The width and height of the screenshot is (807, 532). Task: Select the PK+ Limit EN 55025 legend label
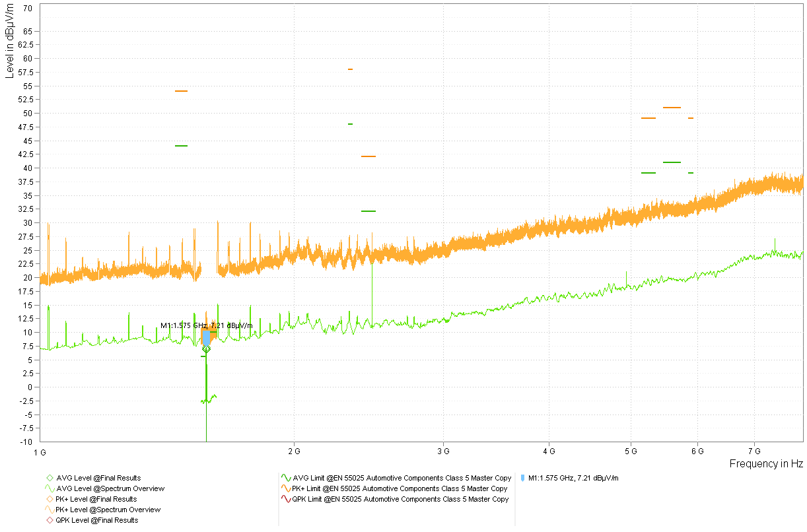[400, 488]
